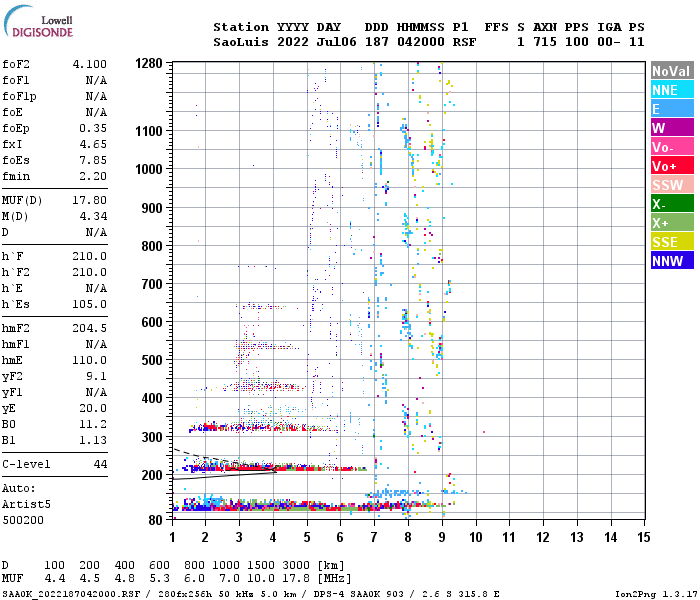
Task: Click the 500200 version number
Action: (23, 520)
